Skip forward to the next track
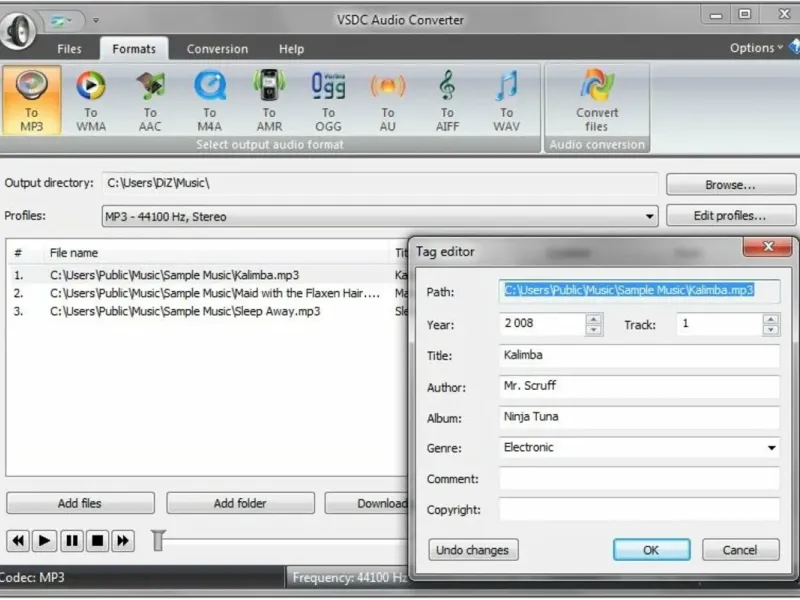Viewport: 800px width, 600px height. [123, 541]
